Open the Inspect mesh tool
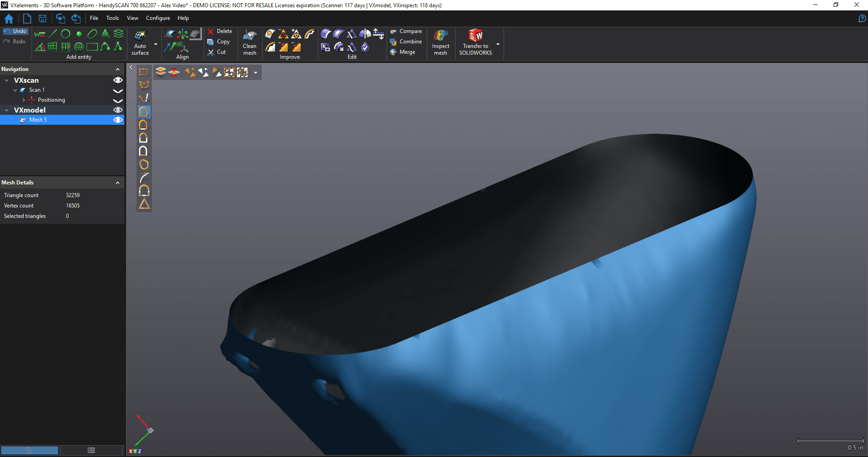Image resolution: width=868 pixels, height=457 pixels. coord(440,42)
